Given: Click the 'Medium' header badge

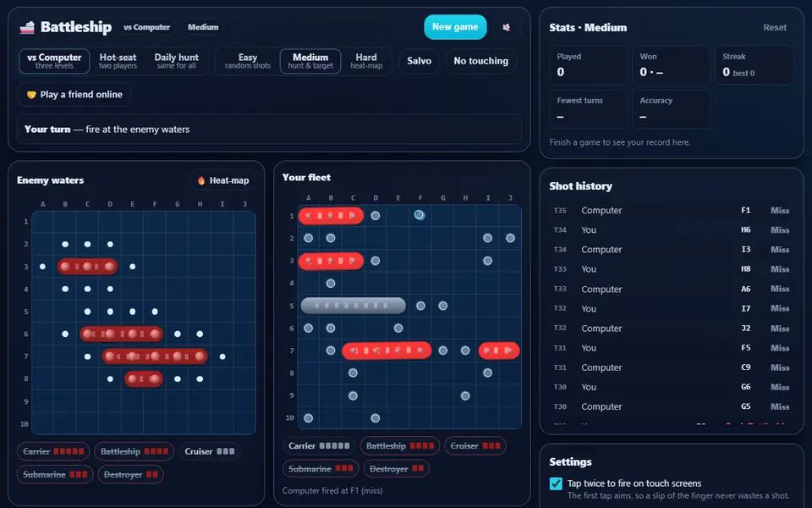Looking at the screenshot, I should click(x=203, y=27).
